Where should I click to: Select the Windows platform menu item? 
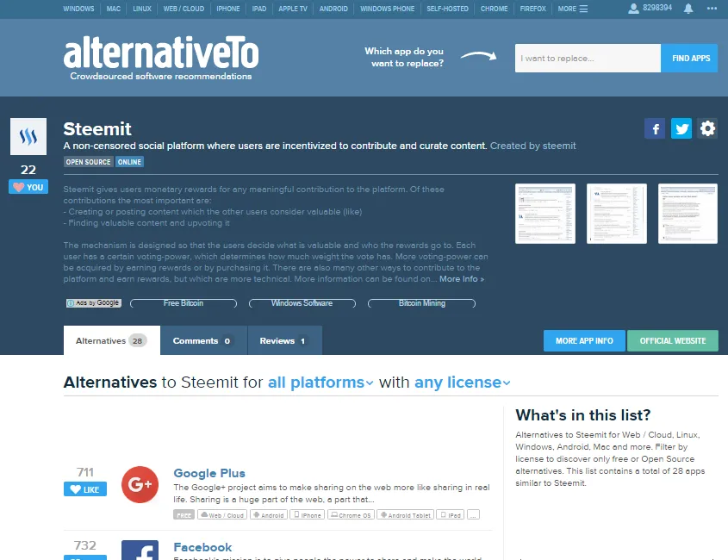click(78, 9)
